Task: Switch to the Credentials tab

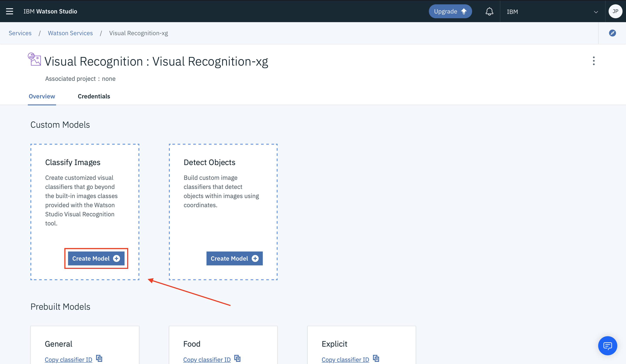Action: pos(94,96)
